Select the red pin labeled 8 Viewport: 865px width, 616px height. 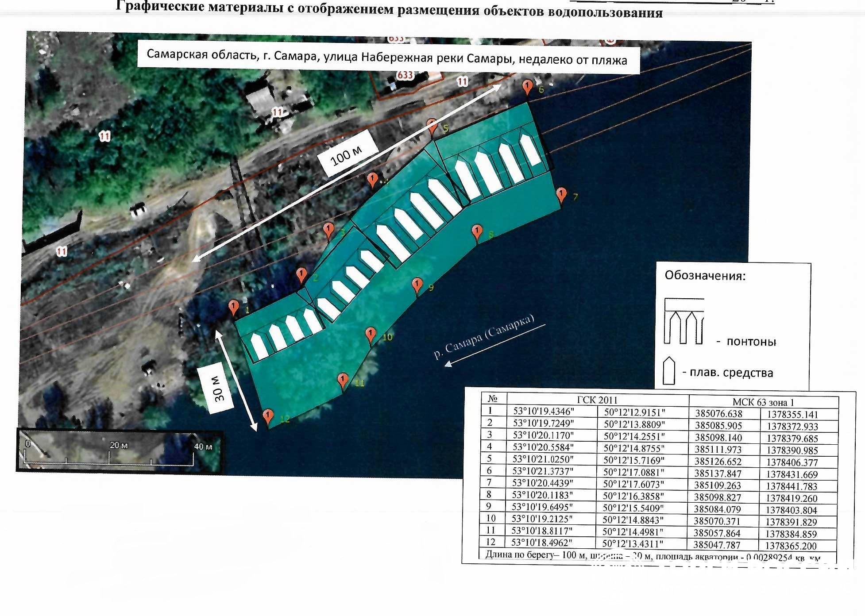pyautogui.click(x=477, y=231)
